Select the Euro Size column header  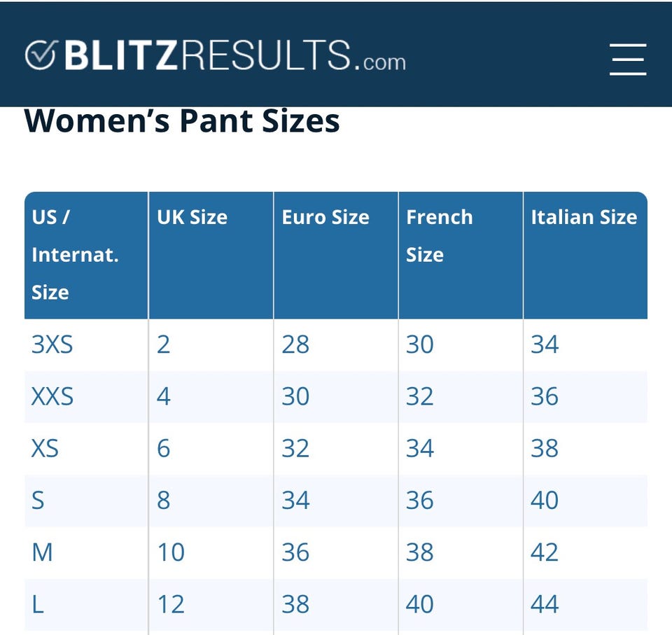point(325,217)
